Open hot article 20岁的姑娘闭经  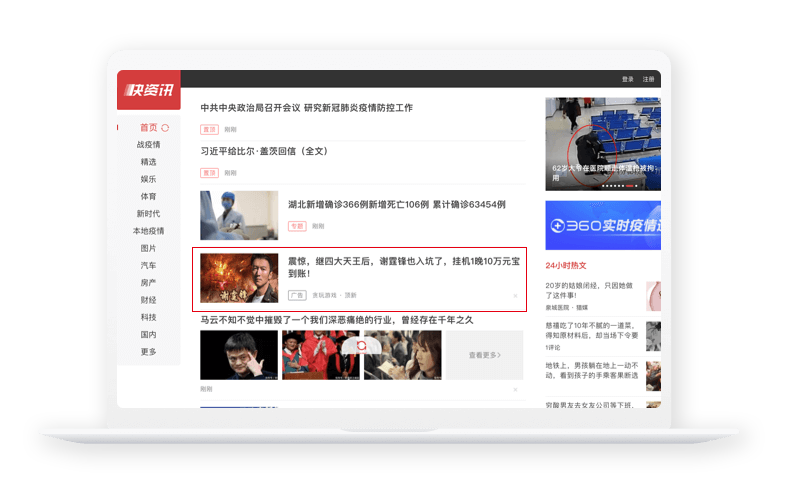pyautogui.click(x=589, y=291)
